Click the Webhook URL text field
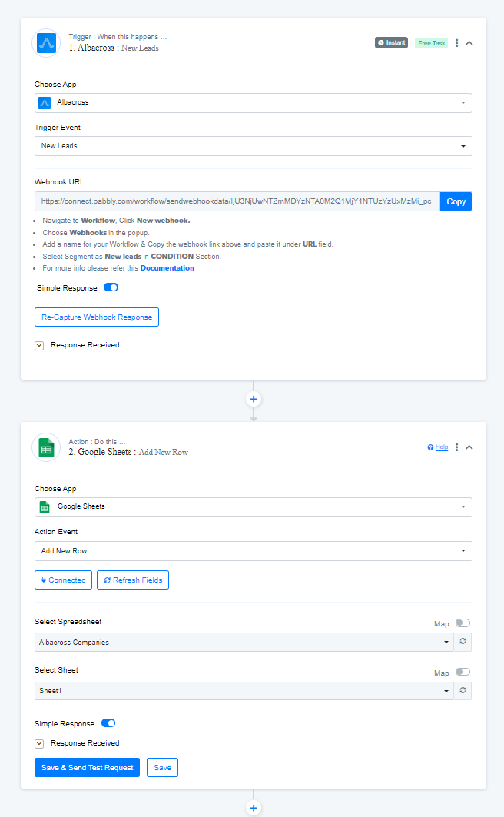504x817 pixels. coord(237,201)
